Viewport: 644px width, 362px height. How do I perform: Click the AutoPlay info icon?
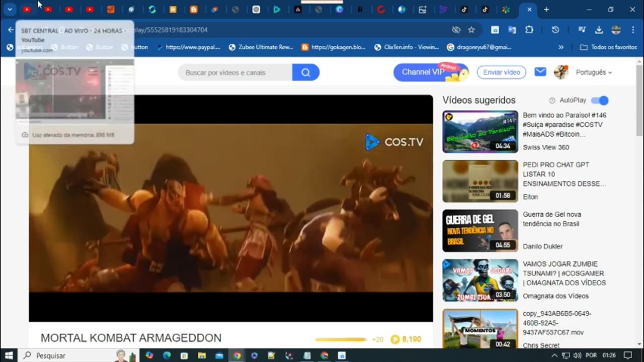pyautogui.click(x=552, y=101)
